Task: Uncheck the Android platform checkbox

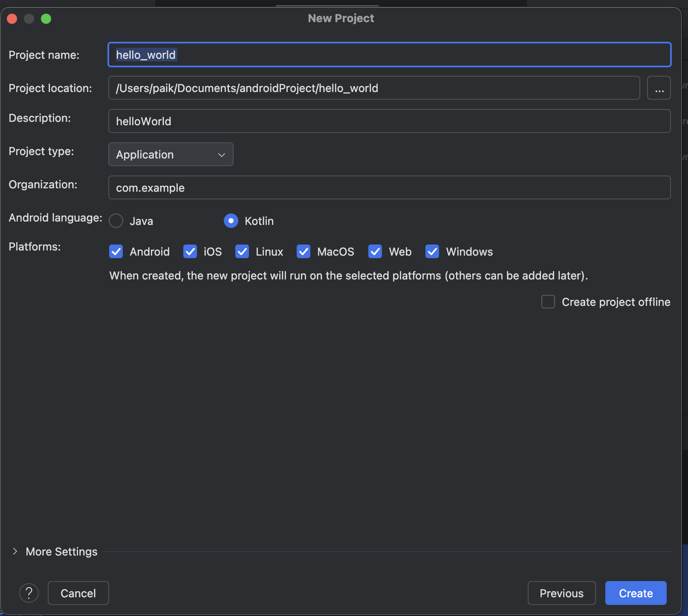Action: [x=116, y=251]
